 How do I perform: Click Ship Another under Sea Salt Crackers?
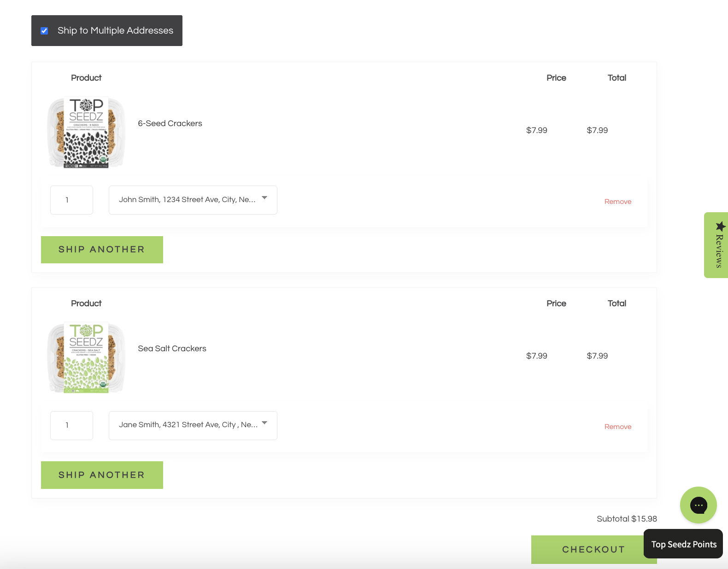[102, 475]
